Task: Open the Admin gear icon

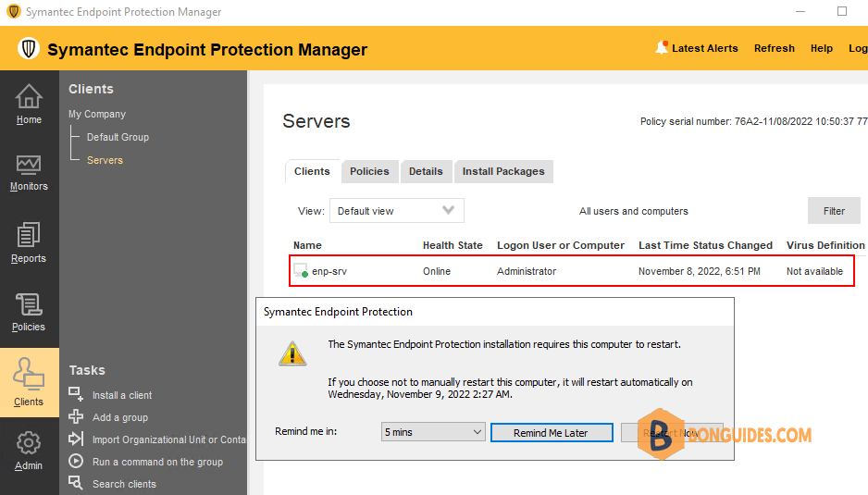Action: tap(29, 443)
